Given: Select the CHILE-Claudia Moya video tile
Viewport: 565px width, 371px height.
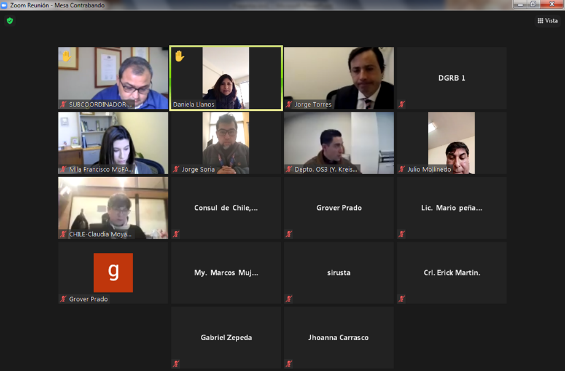Looking at the screenshot, I should (x=113, y=208).
